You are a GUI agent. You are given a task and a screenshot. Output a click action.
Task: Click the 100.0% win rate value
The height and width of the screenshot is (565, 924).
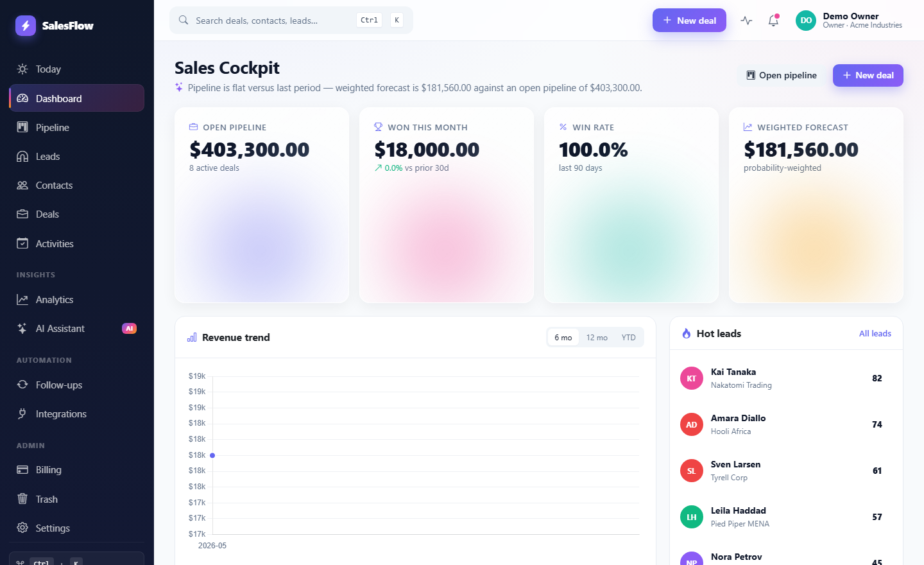[594, 150]
